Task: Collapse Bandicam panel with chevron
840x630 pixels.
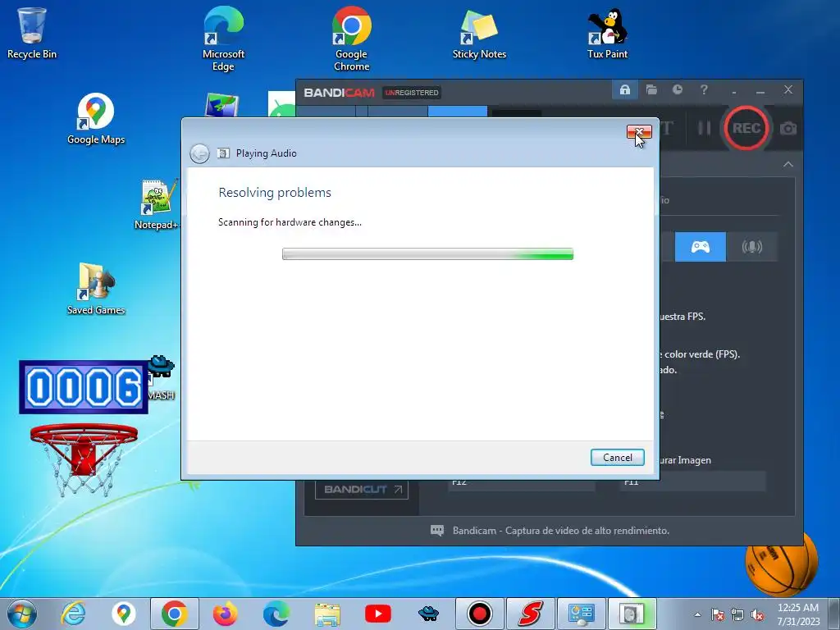Action: 788,164
